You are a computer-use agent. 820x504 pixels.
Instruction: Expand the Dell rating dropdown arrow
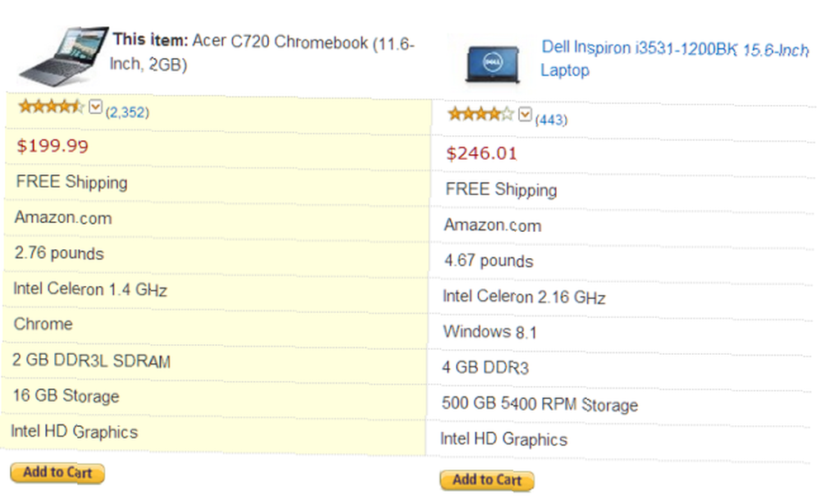pos(525,114)
